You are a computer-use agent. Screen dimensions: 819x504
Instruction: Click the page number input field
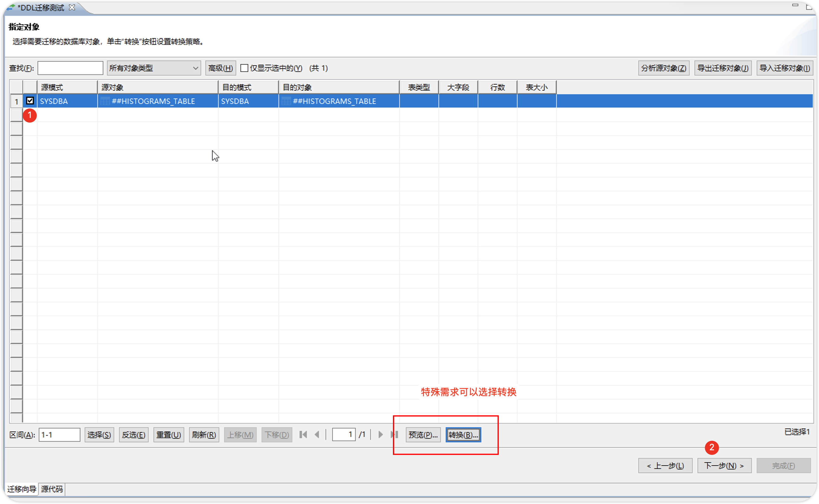click(x=343, y=435)
